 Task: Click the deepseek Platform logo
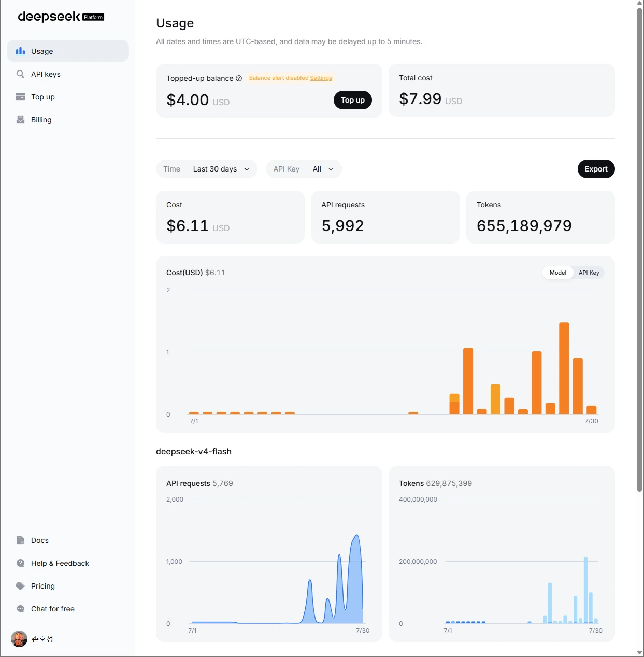(x=61, y=17)
